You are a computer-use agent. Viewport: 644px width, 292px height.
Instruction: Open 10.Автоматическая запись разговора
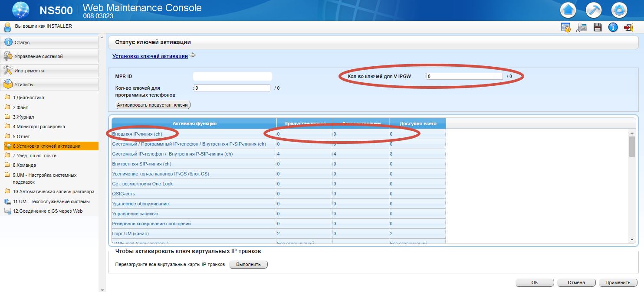[53, 191]
